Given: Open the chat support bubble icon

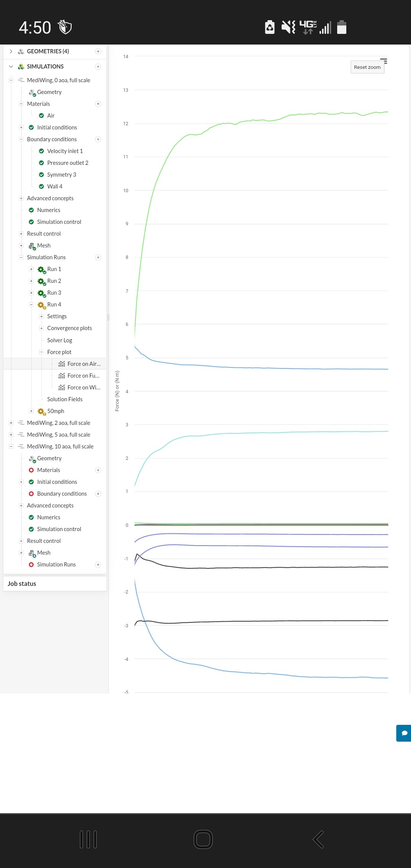Looking at the screenshot, I should pyautogui.click(x=404, y=733).
